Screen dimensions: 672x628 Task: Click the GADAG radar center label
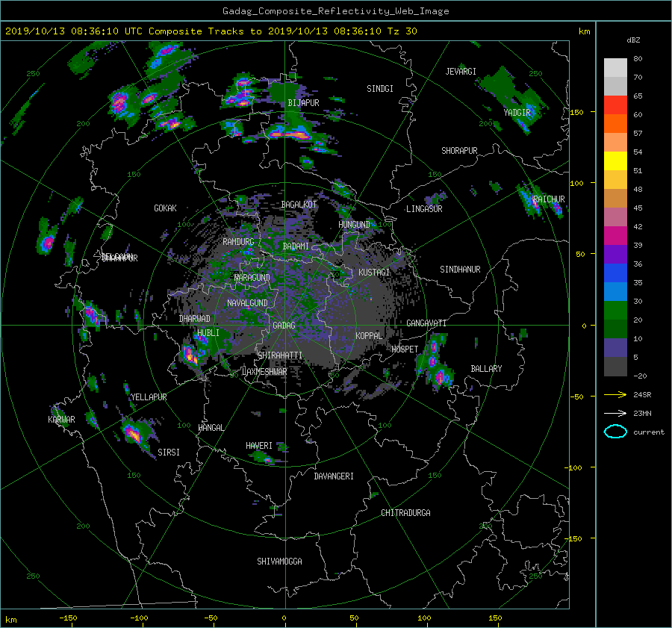(x=284, y=326)
